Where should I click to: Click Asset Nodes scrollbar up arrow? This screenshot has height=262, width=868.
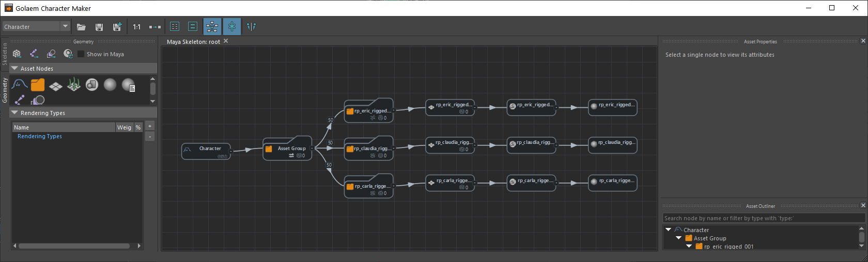tap(152, 79)
